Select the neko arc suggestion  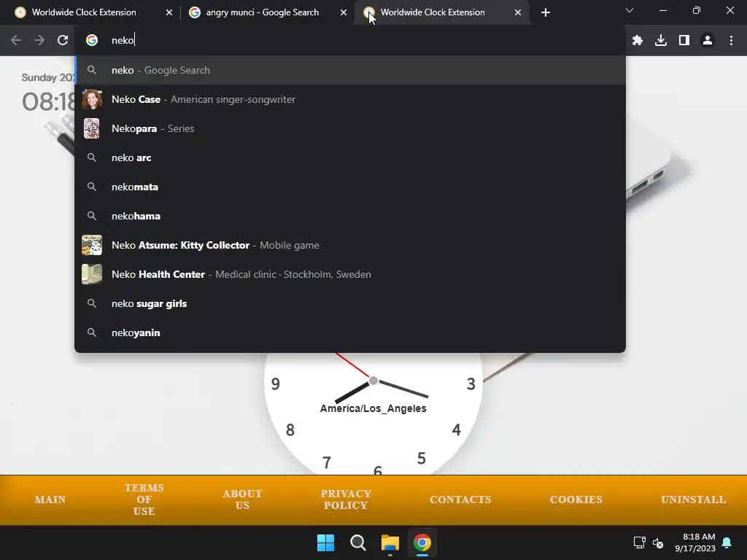[x=350, y=157]
